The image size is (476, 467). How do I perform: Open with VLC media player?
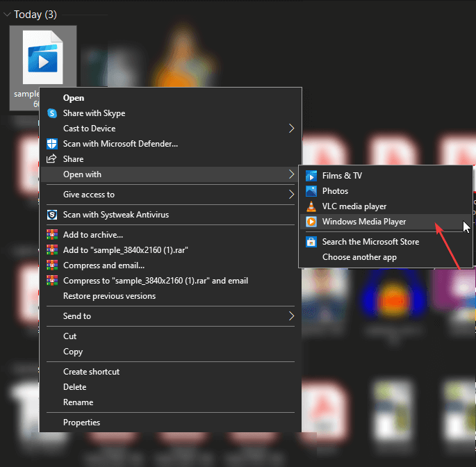386,206
